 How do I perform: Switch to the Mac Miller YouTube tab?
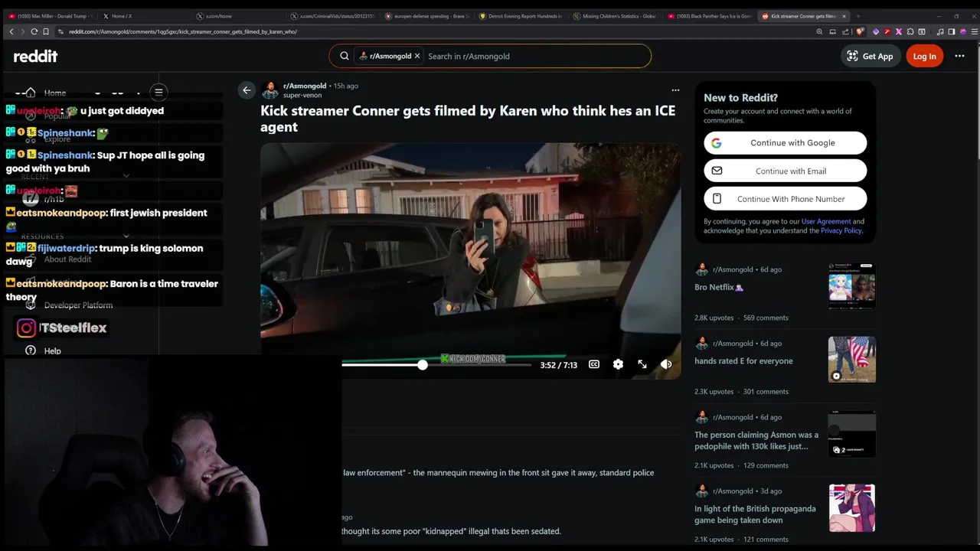[x=50, y=16]
